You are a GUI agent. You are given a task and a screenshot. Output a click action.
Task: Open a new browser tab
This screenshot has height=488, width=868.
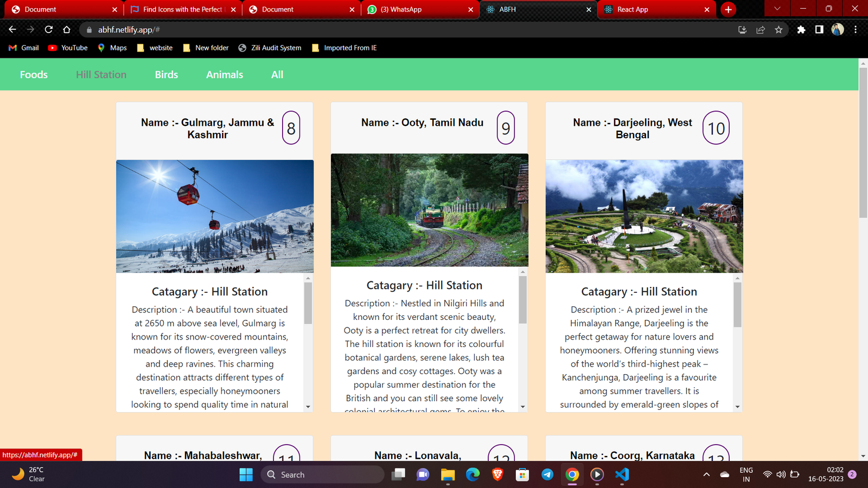pyautogui.click(x=728, y=9)
